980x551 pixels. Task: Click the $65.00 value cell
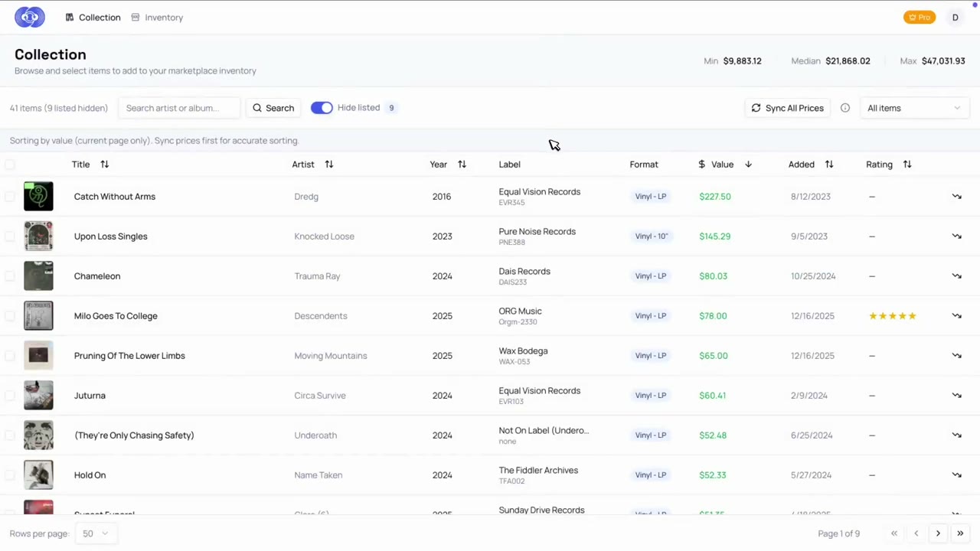pyautogui.click(x=713, y=356)
